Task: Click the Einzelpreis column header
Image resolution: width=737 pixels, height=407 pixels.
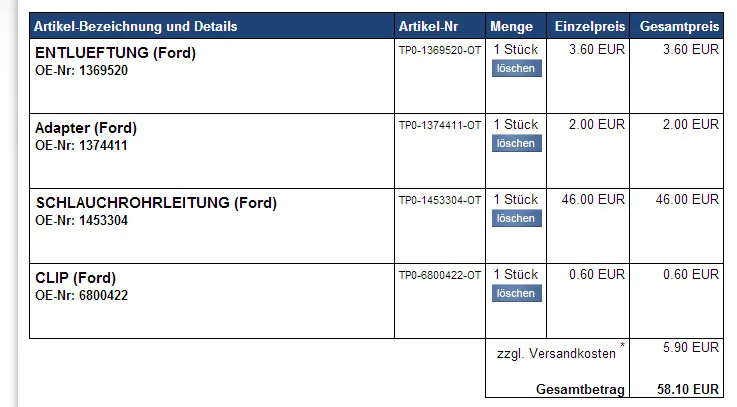Action: 587,26
